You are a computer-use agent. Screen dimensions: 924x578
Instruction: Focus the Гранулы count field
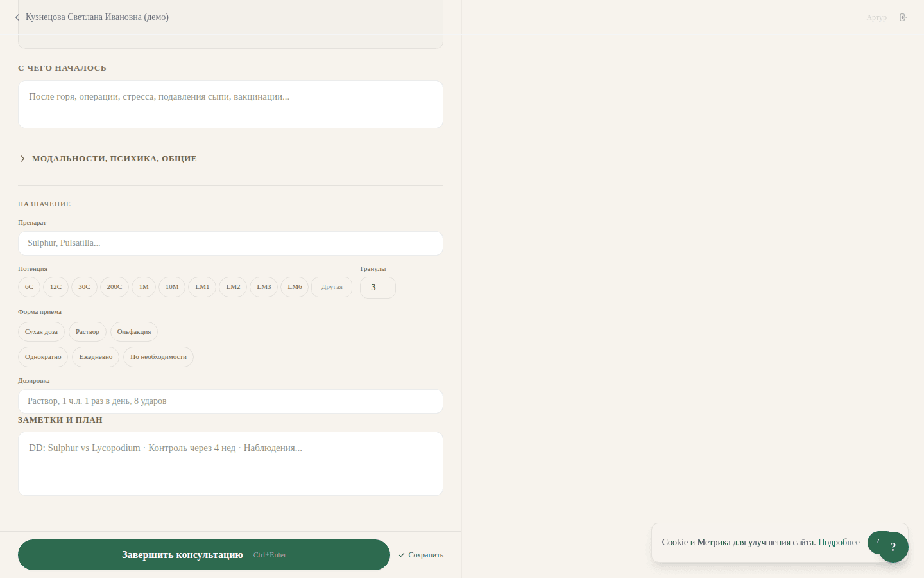click(377, 288)
